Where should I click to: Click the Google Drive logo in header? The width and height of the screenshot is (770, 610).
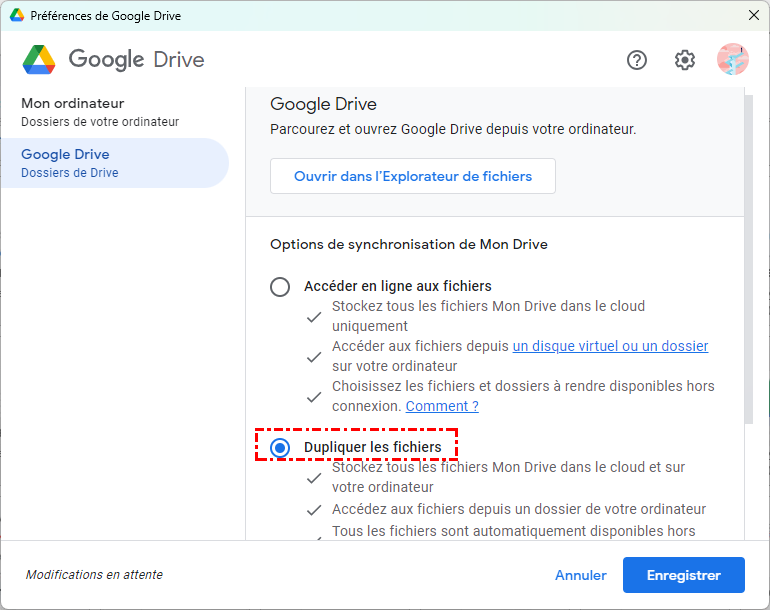(x=40, y=60)
